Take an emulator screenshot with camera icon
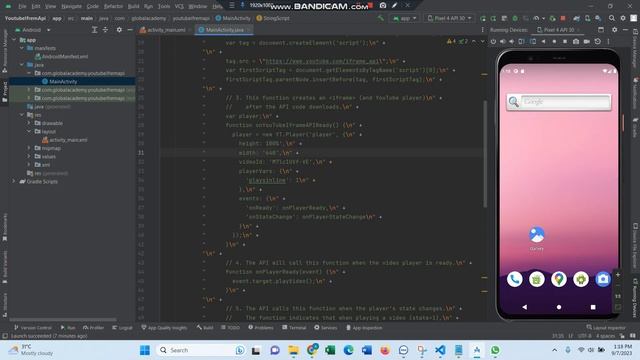This screenshot has height=360, width=640. tap(576, 42)
